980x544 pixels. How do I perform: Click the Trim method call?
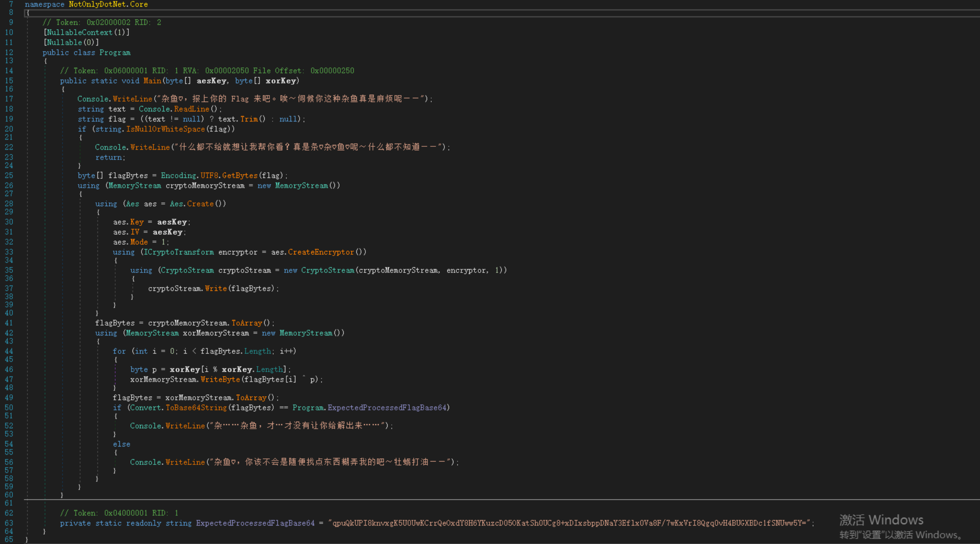click(x=249, y=119)
